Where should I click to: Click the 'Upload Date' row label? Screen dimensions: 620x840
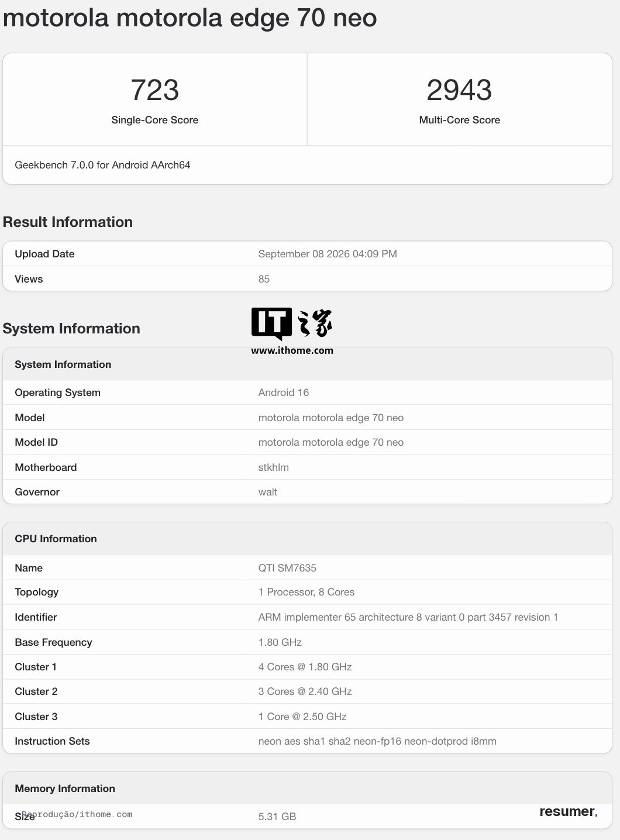click(44, 254)
